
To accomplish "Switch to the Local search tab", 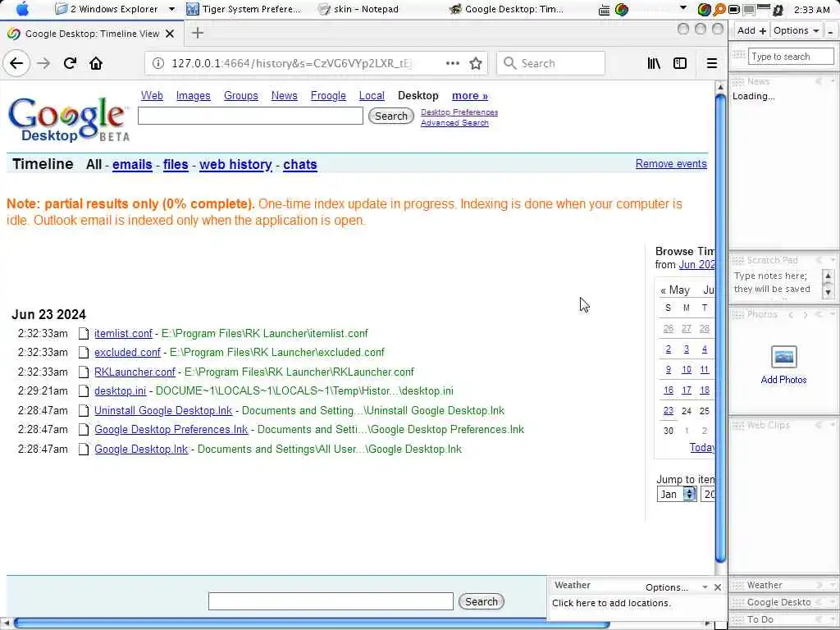I will click(x=372, y=95).
